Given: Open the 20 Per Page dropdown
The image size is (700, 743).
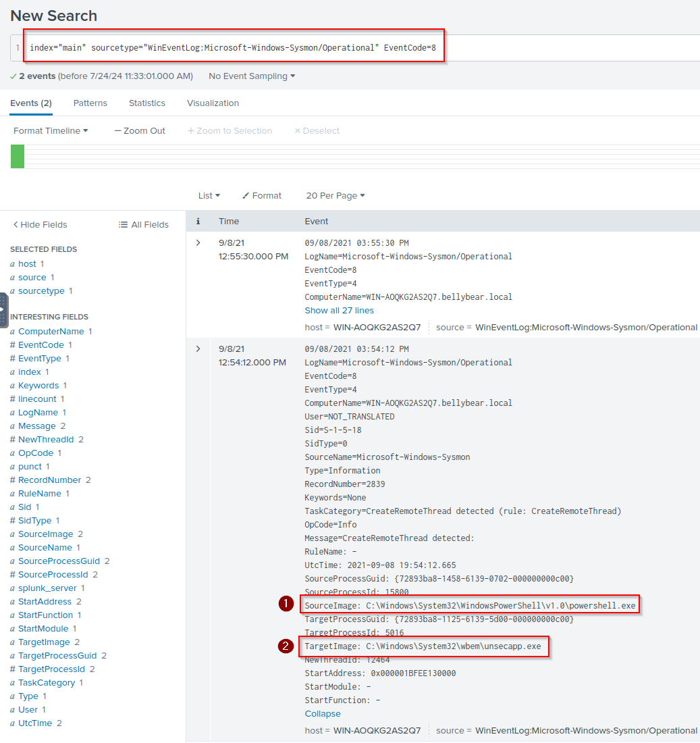Looking at the screenshot, I should tap(335, 196).
